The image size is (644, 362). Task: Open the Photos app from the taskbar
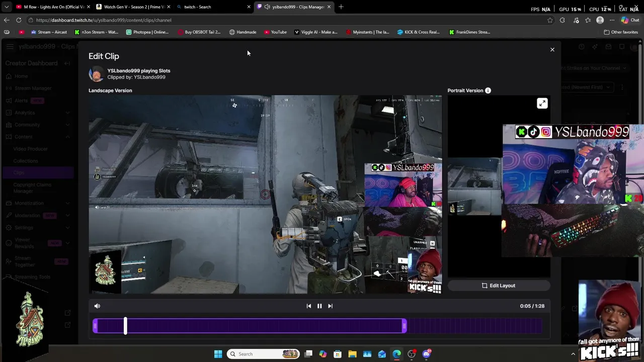367,354
